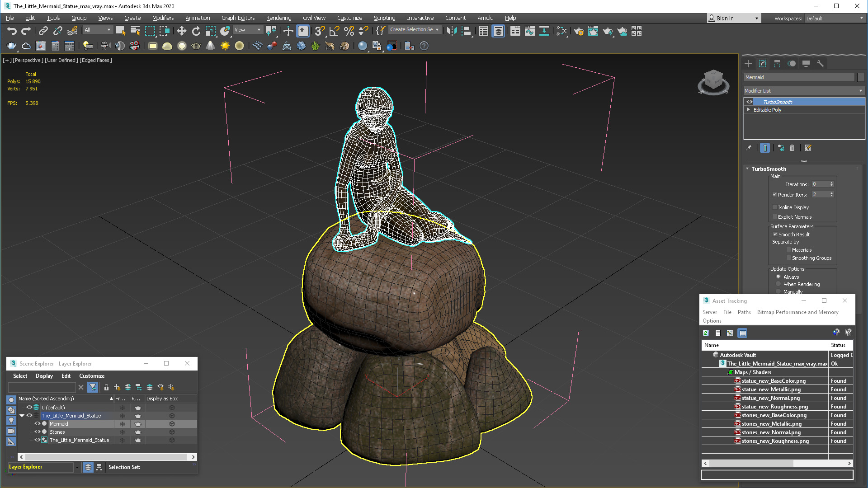Viewport: 868px width, 488px height.
Task: Collapse the TurboSmooth rollout
Action: pos(747,169)
